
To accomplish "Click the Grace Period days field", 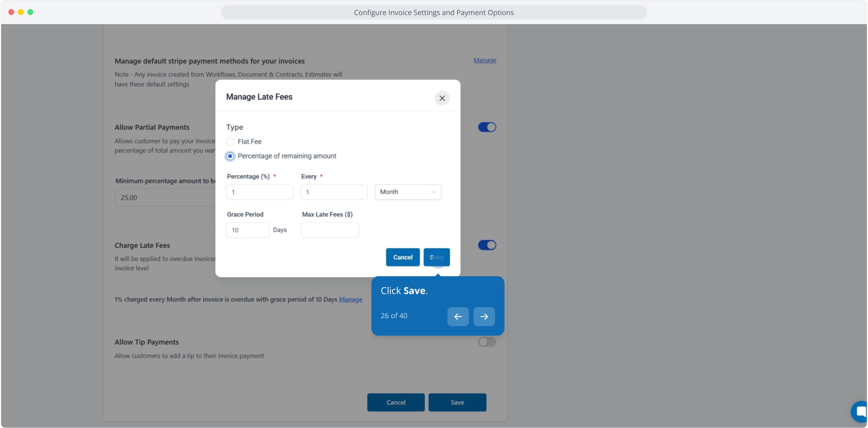I will pyautogui.click(x=247, y=230).
